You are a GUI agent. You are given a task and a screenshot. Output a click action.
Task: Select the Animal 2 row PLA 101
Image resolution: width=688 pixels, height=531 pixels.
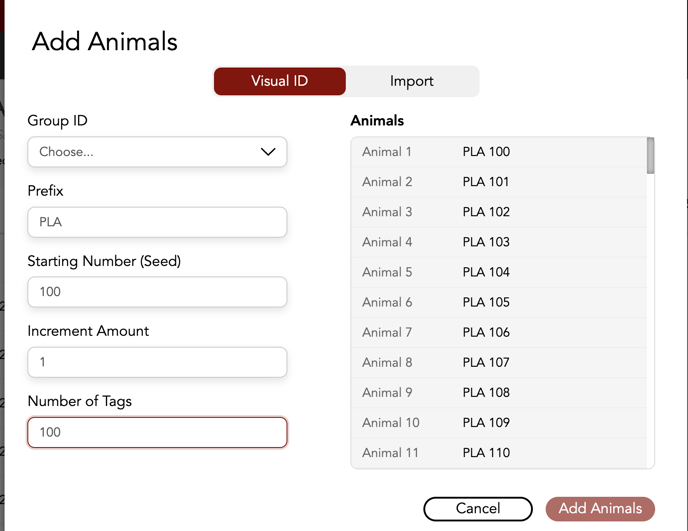tap(500, 182)
